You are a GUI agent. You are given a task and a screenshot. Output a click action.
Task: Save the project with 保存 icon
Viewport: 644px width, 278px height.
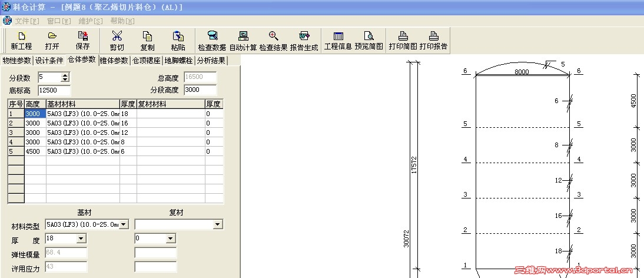82,40
